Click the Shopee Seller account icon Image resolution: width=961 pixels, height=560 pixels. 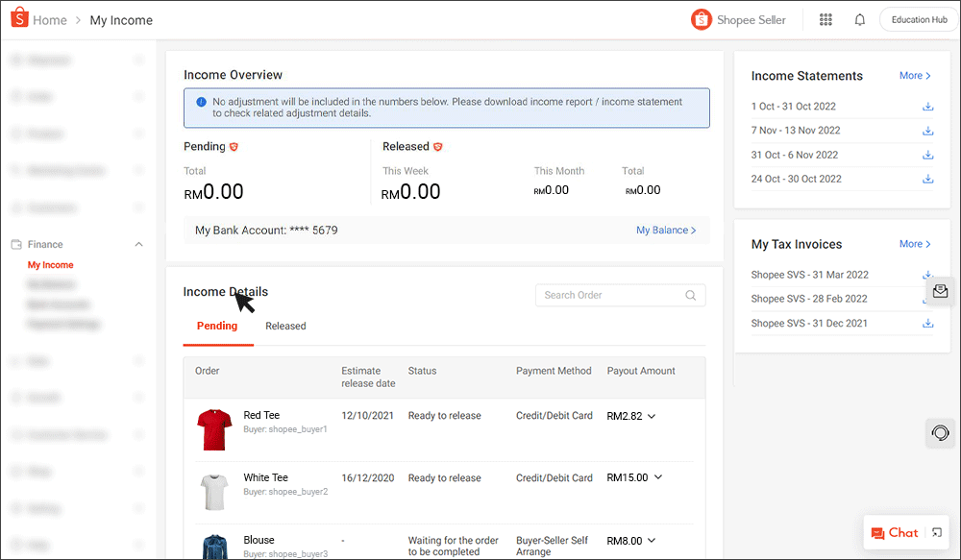pos(702,19)
